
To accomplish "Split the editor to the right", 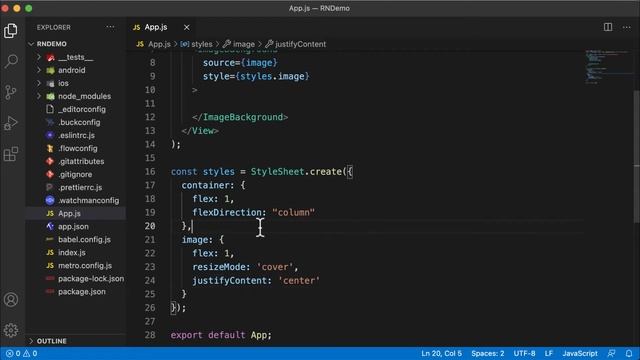I will pyautogui.click(x=608, y=27).
